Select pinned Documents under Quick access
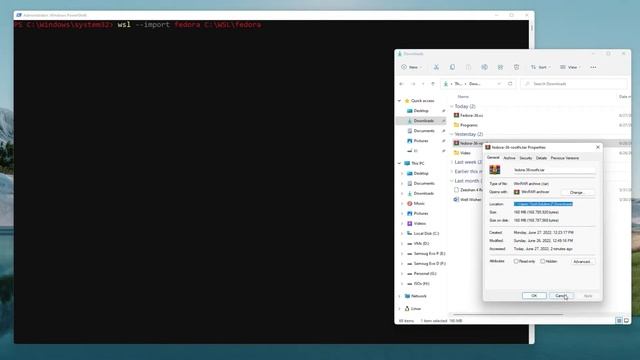Image resolution: width=640 pixels, height=360 pixels. tap(424, 131)
